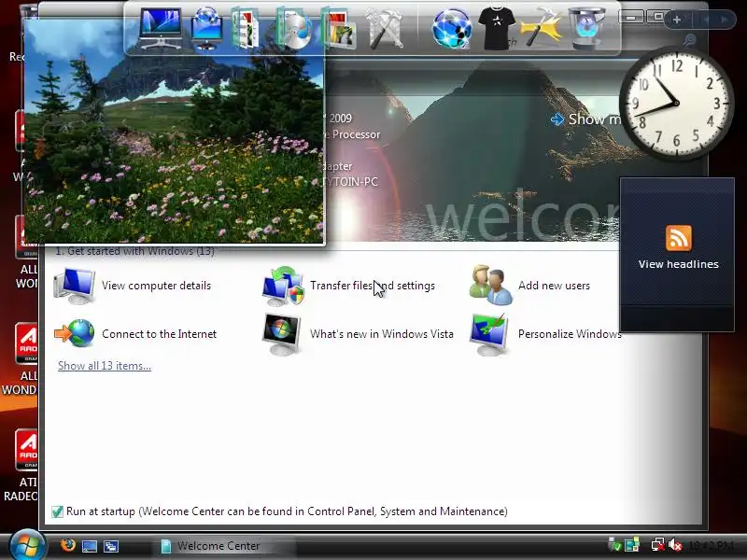
Task: Click the View computer details label
Action: (156, 286)
